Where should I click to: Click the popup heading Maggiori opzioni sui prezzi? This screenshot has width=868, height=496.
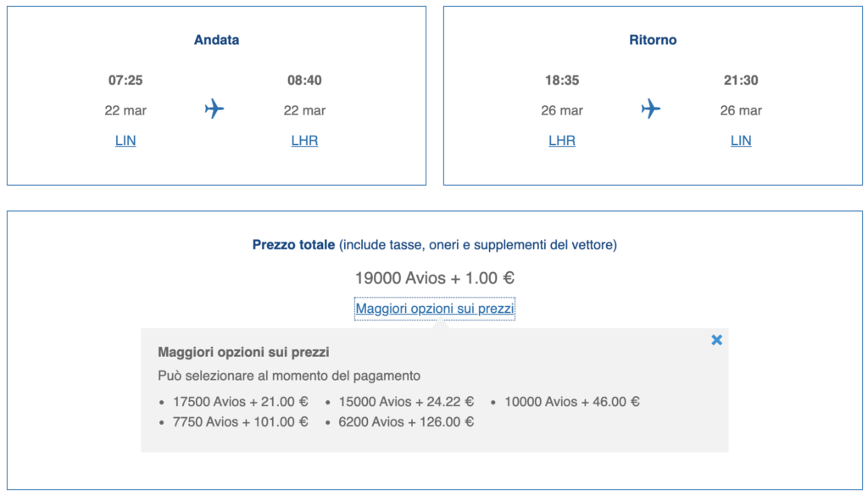(243, 352)
